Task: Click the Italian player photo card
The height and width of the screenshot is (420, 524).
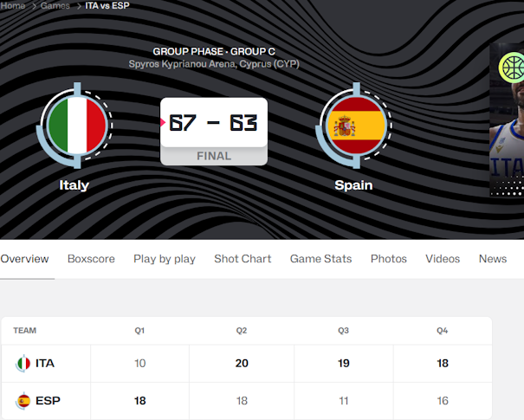Action: pyautogui.click(x=507, y=120)
